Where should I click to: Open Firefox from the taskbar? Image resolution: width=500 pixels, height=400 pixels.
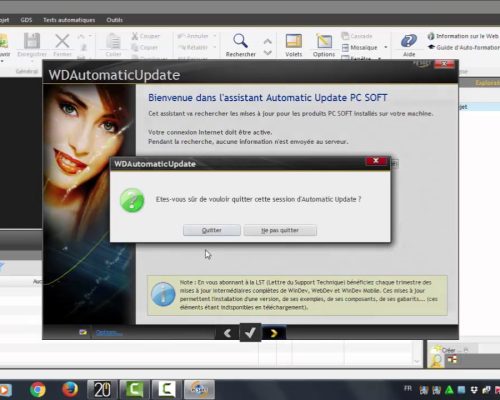tap(70, 389)
